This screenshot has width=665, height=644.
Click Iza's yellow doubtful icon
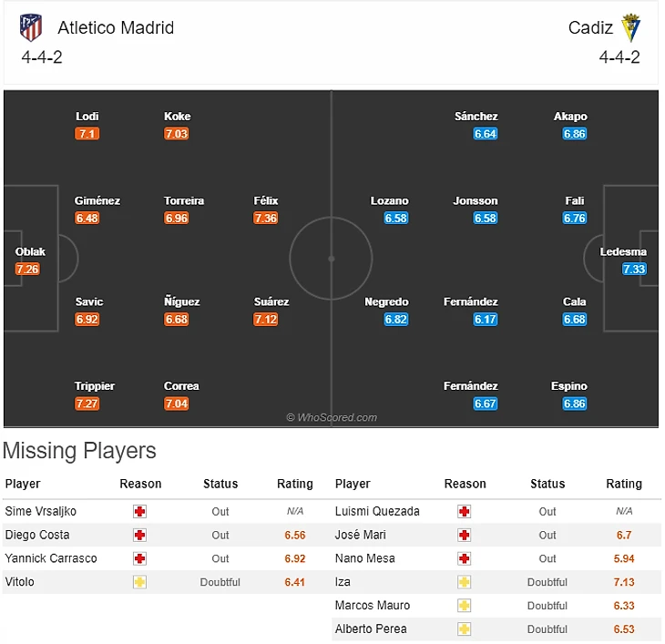pyautogui.click(x=465, y=582)
